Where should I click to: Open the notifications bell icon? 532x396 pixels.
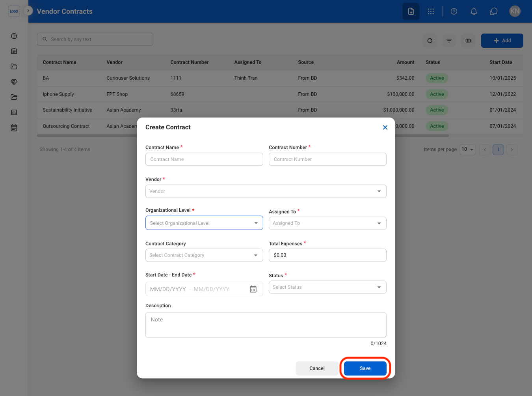click(x=474, y=11)
